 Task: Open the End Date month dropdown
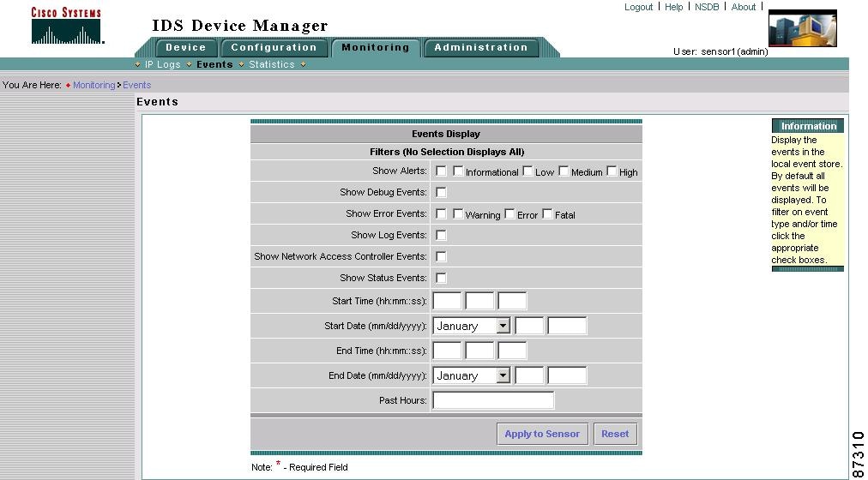(x=471, y=375)
